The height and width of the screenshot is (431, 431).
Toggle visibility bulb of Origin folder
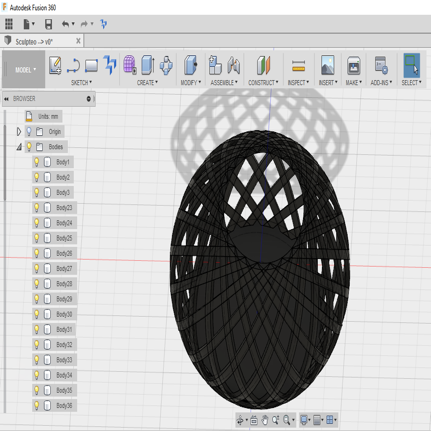pos(29,132)
